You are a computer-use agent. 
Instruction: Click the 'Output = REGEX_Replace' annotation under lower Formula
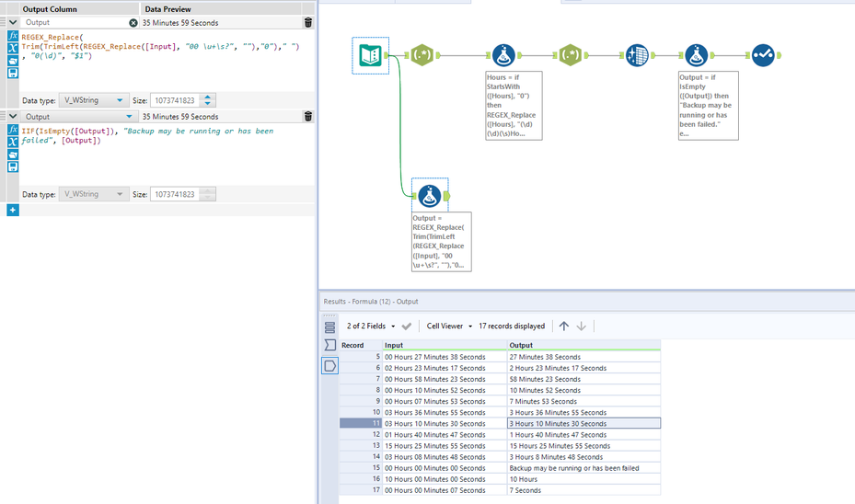click(x=441, y=241)
